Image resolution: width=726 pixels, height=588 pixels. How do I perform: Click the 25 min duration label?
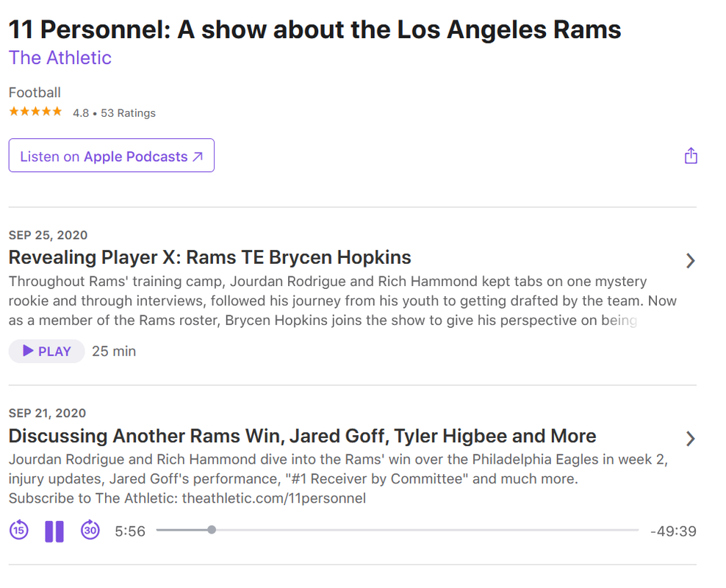tap(114, 351)
